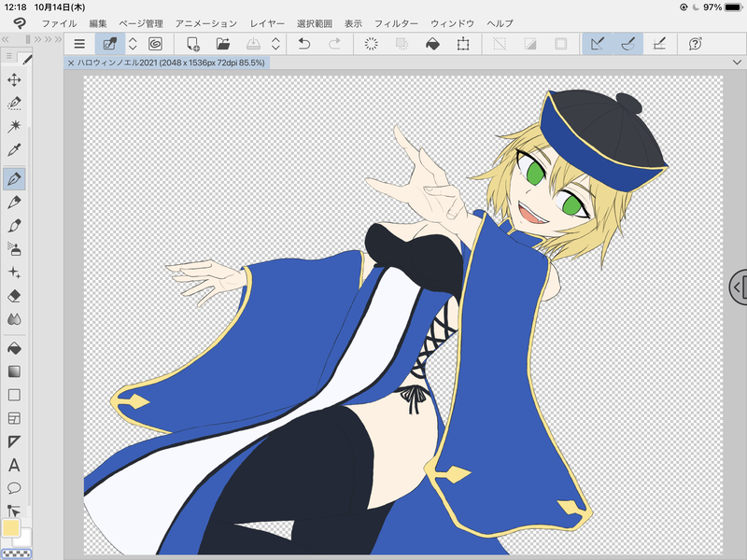Open a file with folder icon
Screen dimensions: 747x560
click(x=223, y=44)
